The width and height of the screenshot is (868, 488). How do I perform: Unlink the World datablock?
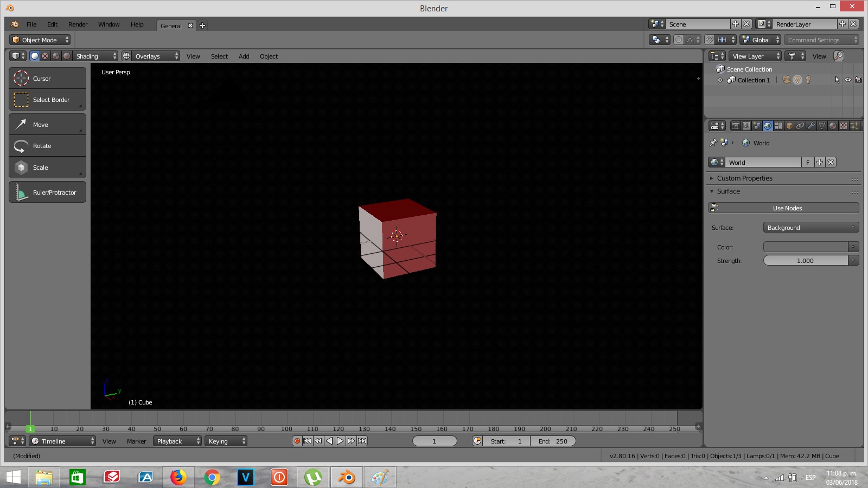coord(831,162)
